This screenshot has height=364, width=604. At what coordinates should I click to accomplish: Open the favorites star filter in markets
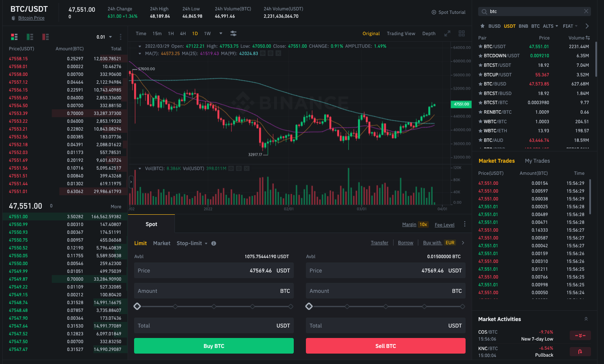[482, 26]
